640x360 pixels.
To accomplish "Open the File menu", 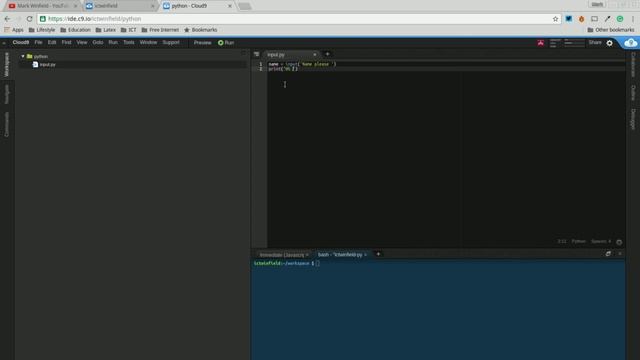I will point(38,42).
